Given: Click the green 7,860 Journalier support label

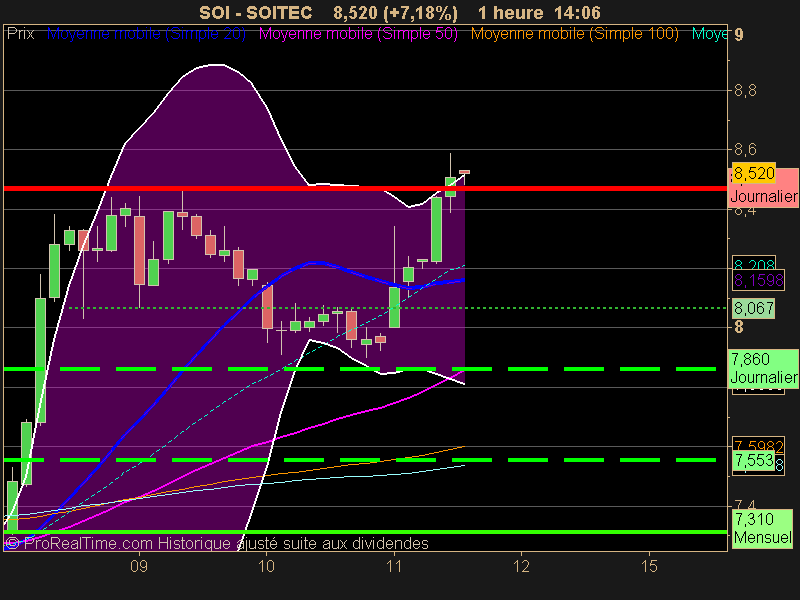Looking at the screenshot, I should 763,368.
